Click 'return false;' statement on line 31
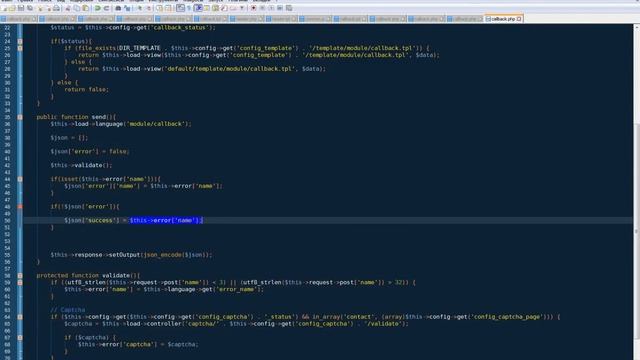640x360 pixels. 87,89
